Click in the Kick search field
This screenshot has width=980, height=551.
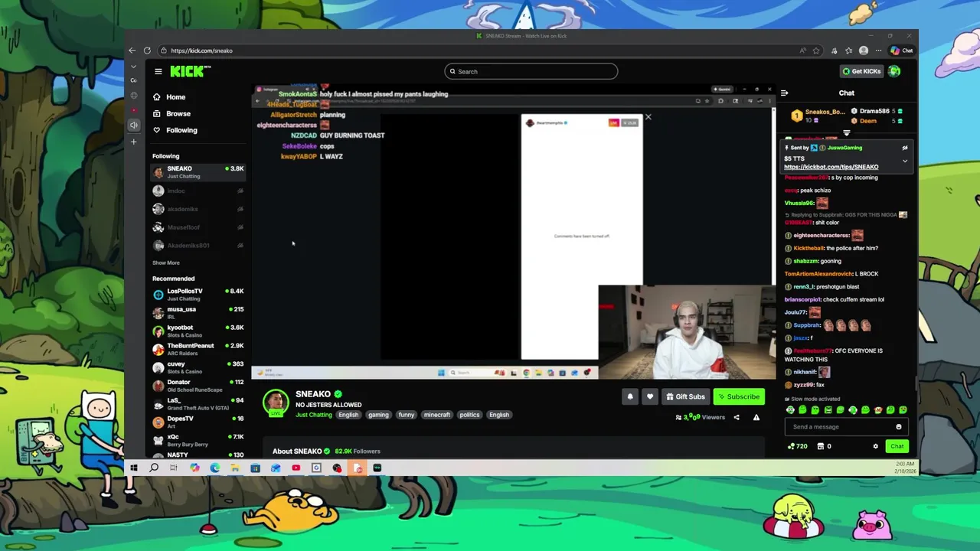pos(531,71)
